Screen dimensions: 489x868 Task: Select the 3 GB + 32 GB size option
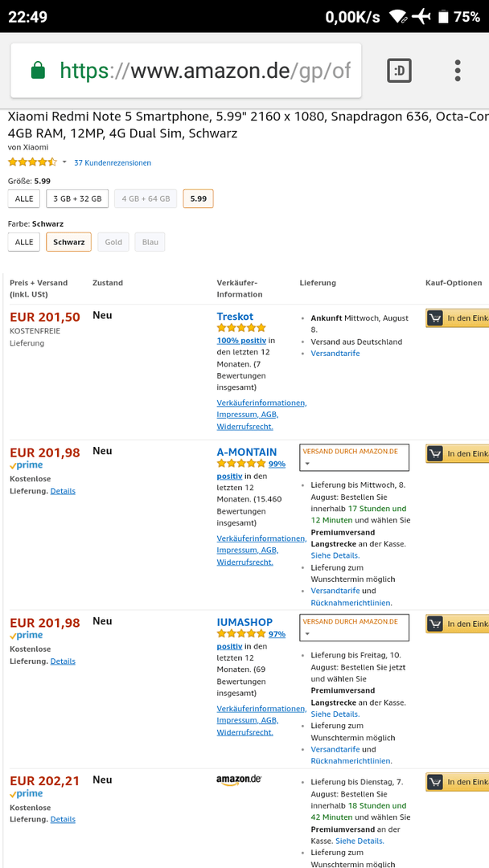coord(77,199)
